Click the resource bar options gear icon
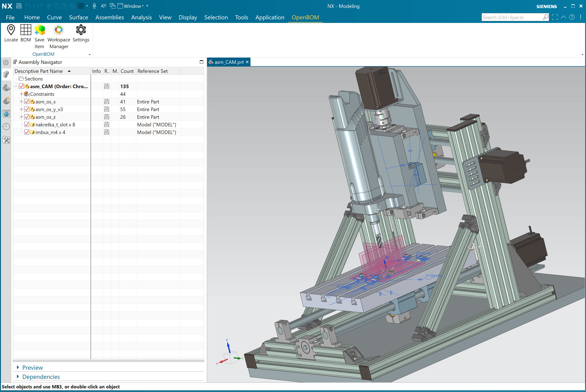The height and width of the screenshot is (392, 586). tap(6, 63)
